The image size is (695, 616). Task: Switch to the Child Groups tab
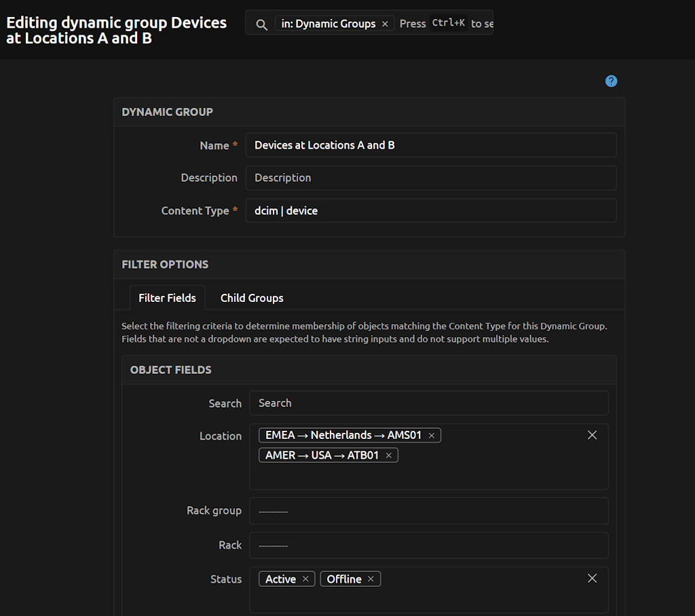pos(251,298)
